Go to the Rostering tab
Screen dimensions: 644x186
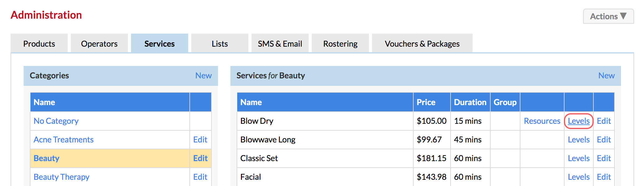tap(340, 44)
